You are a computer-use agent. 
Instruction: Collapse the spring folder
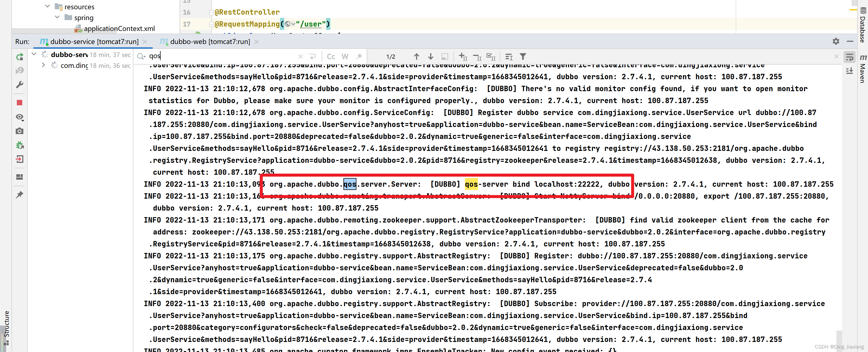pos(57,17)
